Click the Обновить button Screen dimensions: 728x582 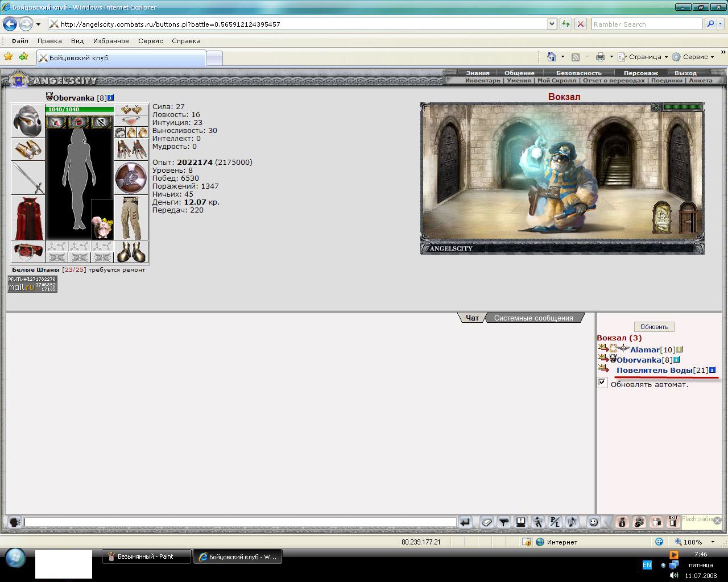tap(654, 327)
